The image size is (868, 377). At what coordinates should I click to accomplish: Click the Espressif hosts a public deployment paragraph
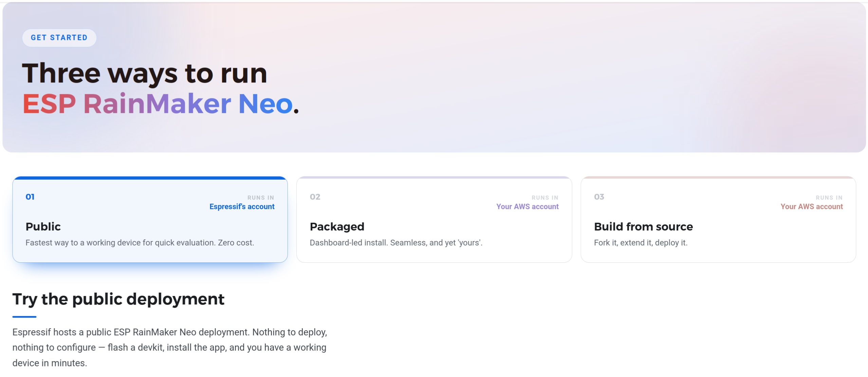point(170,348)
